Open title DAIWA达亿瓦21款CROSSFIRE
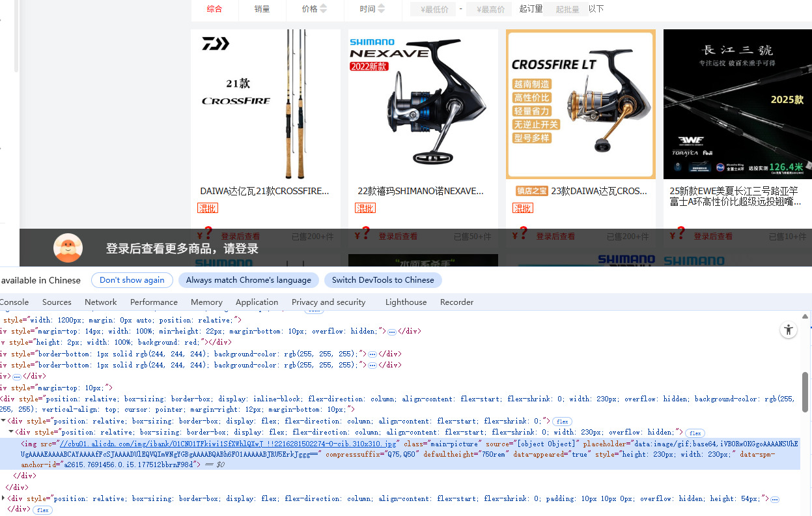 pyautogui.click(x=264, y=191)
